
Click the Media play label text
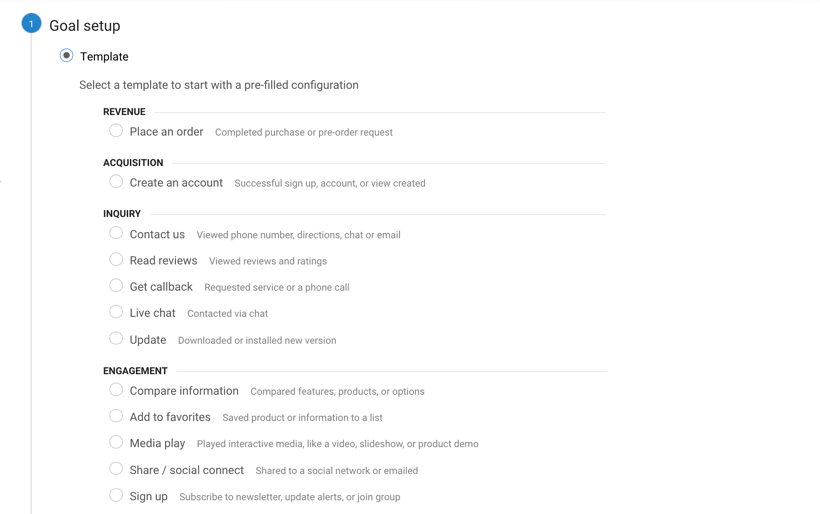(x=157, y=443)
